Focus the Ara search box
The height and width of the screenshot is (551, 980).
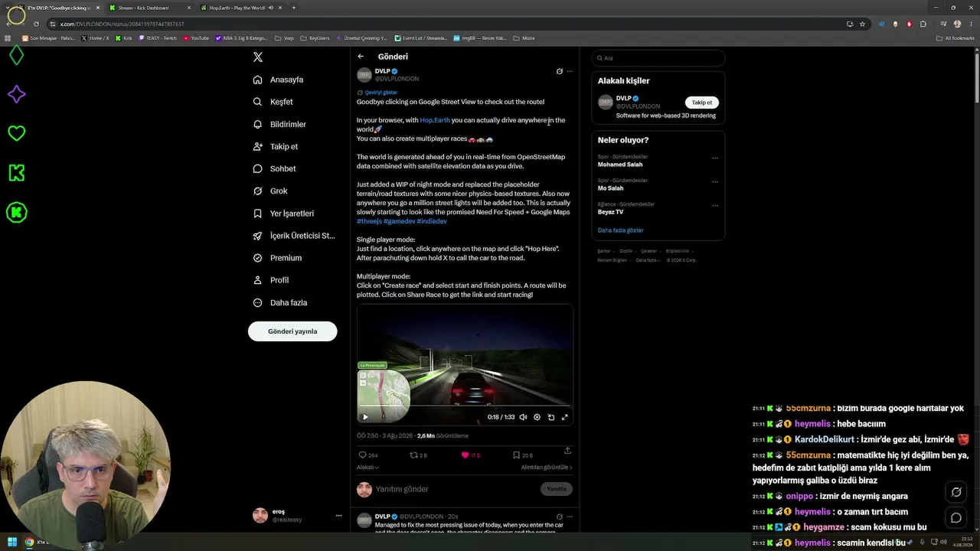pos(658,58)
